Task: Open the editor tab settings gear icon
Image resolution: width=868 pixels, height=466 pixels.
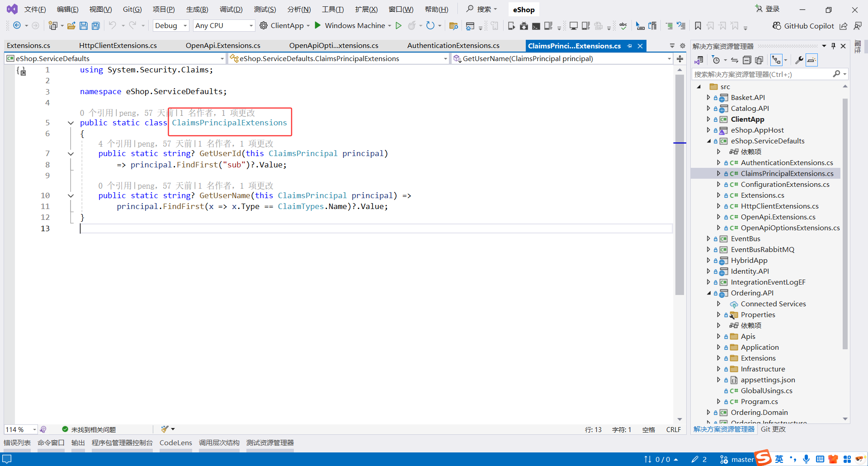Action: [x=683, y=46]
